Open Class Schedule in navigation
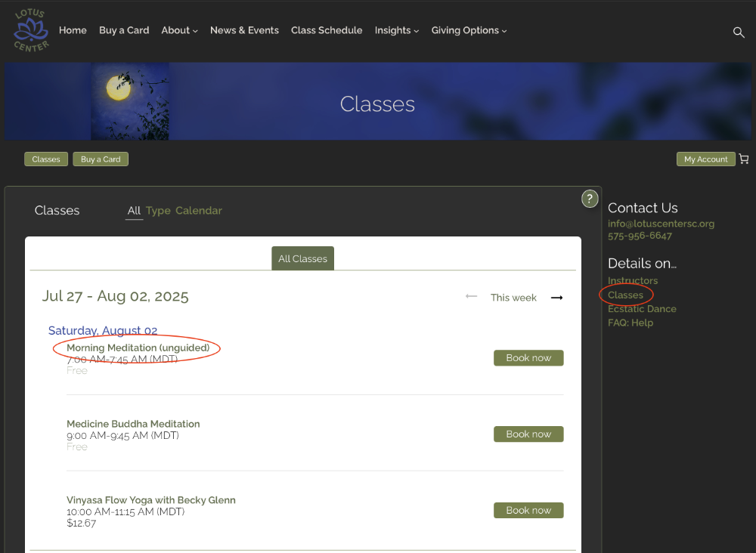 (327, 30)
